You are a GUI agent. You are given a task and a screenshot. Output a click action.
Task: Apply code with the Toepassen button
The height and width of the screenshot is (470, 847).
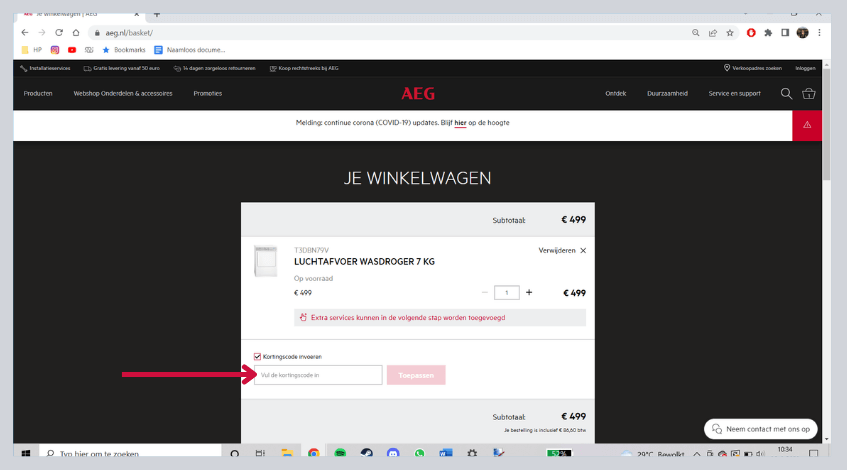pyautogui.click(x=416, y=375)
